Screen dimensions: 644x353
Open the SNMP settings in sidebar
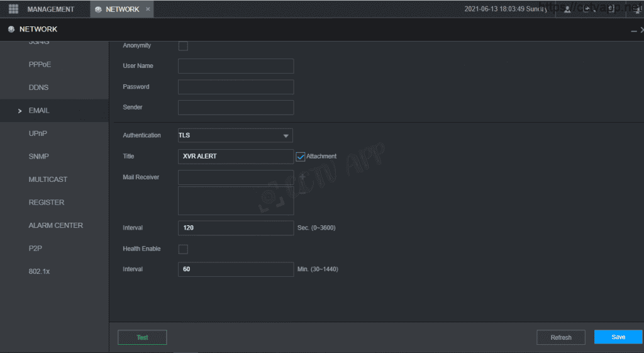click(x=38, y=157)
